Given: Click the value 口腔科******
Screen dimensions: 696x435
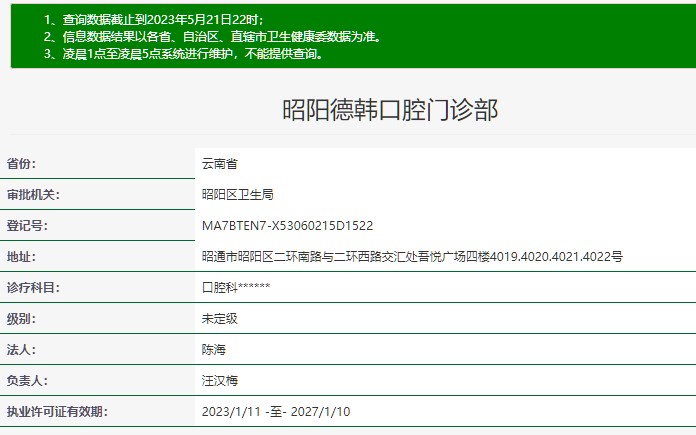Looking at the screenshot, I should [236, 288].
